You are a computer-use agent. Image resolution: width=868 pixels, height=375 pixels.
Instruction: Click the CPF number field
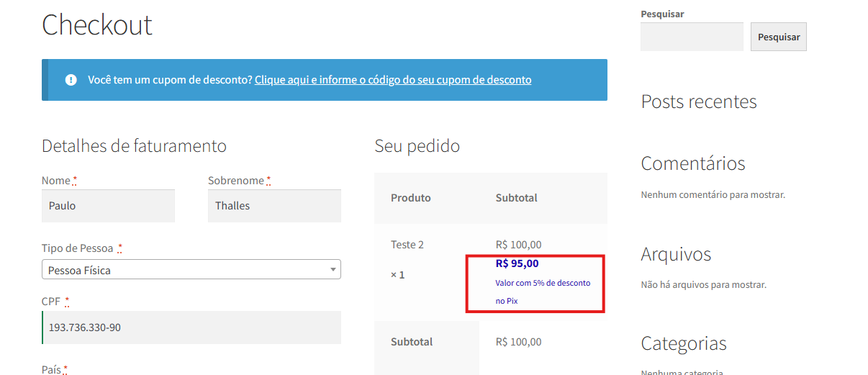point(191,327)
